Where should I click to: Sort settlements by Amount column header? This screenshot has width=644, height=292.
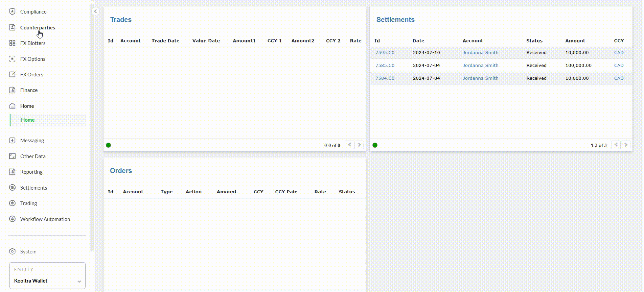click(x=575, y=41)
